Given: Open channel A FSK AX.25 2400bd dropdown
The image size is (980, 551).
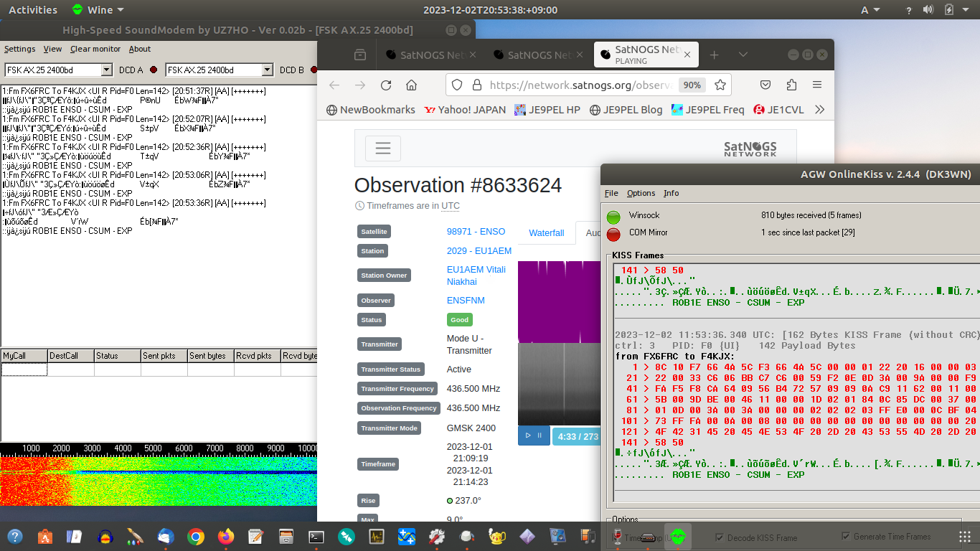Looking at the screenshot, I should tap(107, 70).
